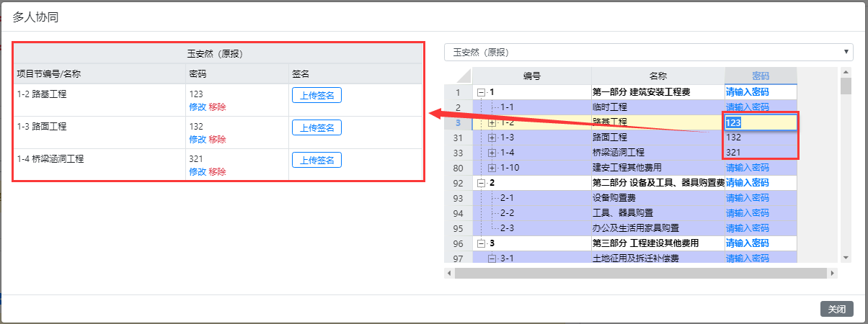Viewport: 868px width, 324px height.
Task: Click 上传签名 for 1-4 桥梁涵洞工程
Action: tap(316, 160)
